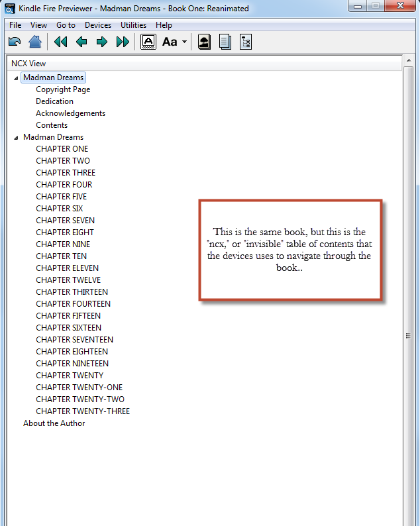Click the cover view icon
Image resolution: width=420 pixels, height=526 pixels.
[205, 42]
